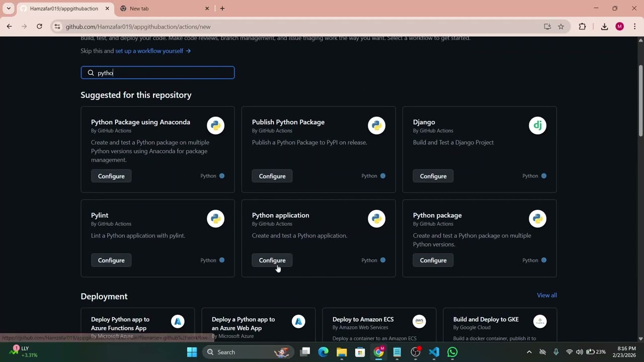Click the Deploy a Python app to an Azure Web App title
The width and height of the screenshot is (644, 362).
244,324
